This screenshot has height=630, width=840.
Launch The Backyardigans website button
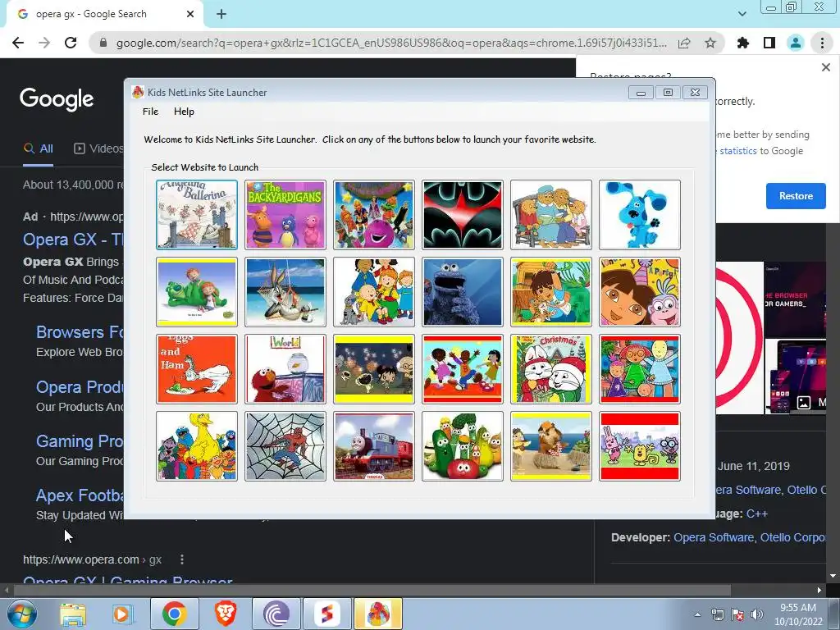[x=285, y=215]
